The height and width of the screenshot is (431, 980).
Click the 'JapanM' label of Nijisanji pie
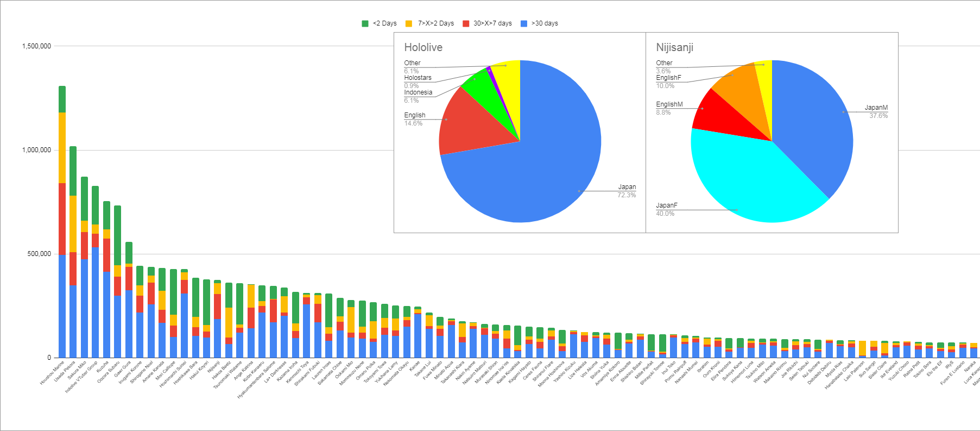[876, 108]
